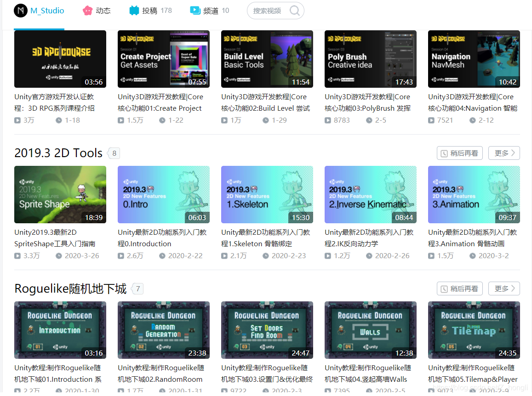The height and width of the screenshot is (396, 532).
Task: Click the view count 7521
Action: 445,120
